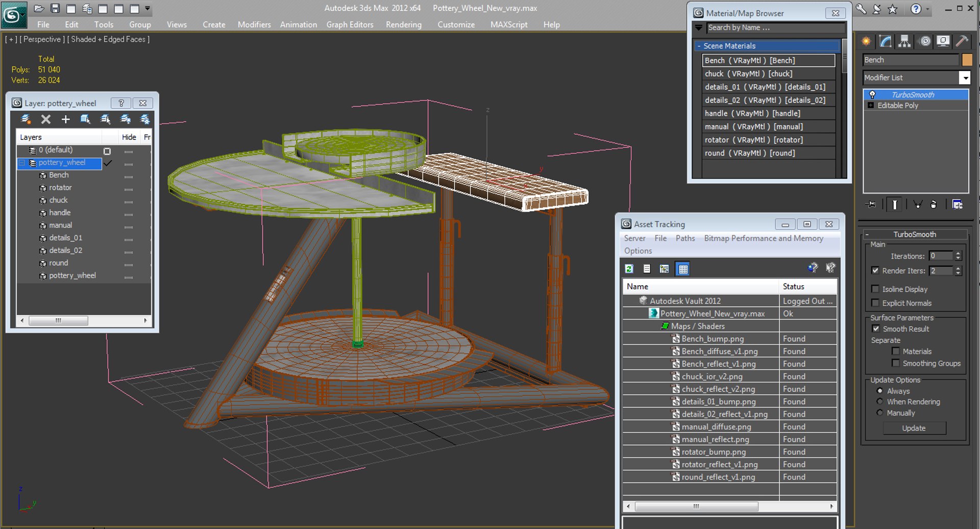The image size is (980, 529).
Task: Switch Asset Tracking to table view
Action: pyautogui.click(x=683, y=269)
